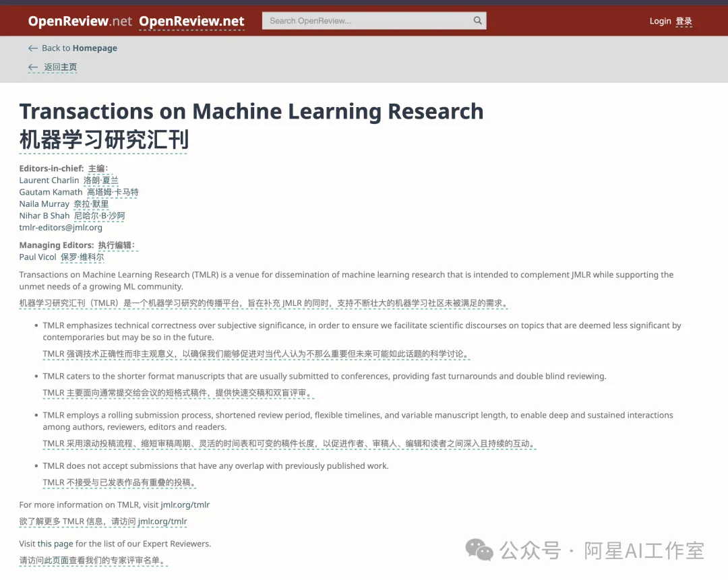Click the bullet on technical correctness
This screenshot has height=580, width=728.
click(362, 331)
